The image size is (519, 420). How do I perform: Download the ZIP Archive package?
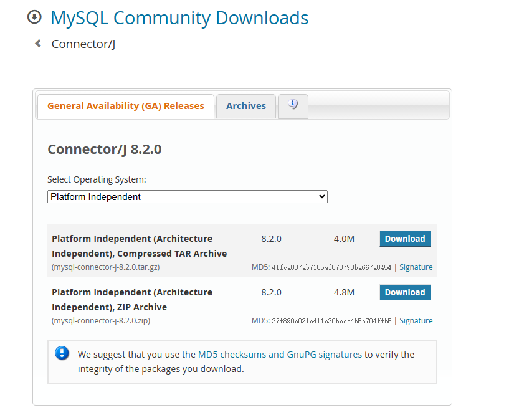pos(405,292)
